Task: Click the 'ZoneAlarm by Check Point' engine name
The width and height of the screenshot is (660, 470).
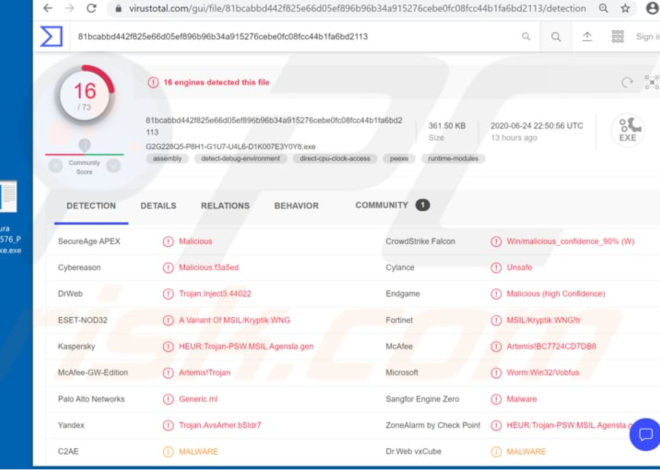Action: 433,425
